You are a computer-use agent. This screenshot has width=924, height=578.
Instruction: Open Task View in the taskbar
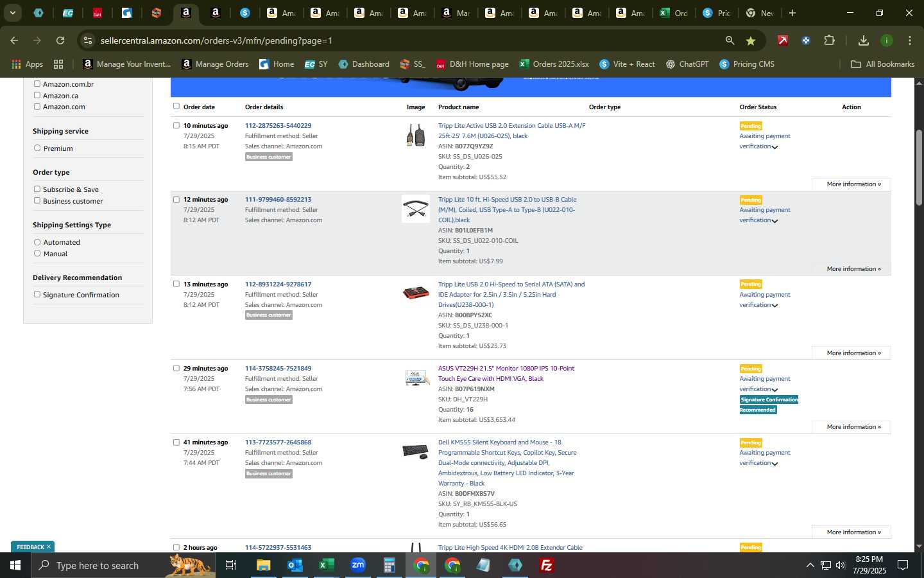coord(230,565)
